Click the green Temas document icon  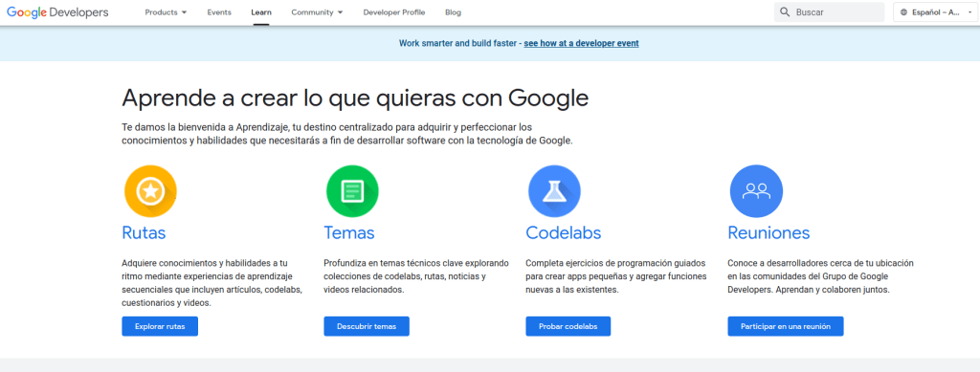pyautogui.click(x=352, y=191)
